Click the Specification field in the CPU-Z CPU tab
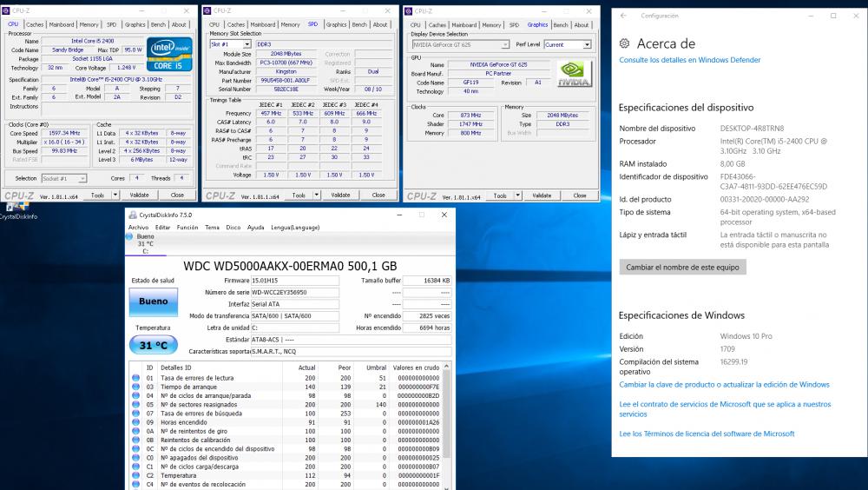 (x=116, y=80)
